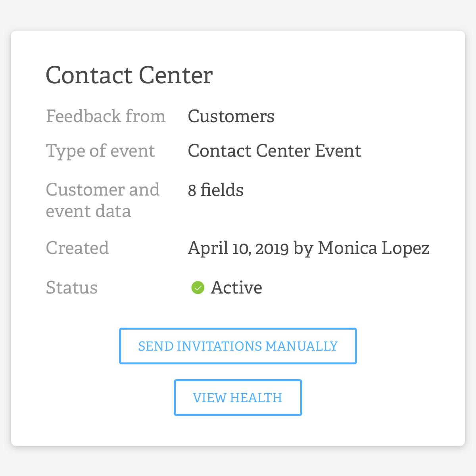
Task: Select the 8 fields data value
Action: (215, 190)
